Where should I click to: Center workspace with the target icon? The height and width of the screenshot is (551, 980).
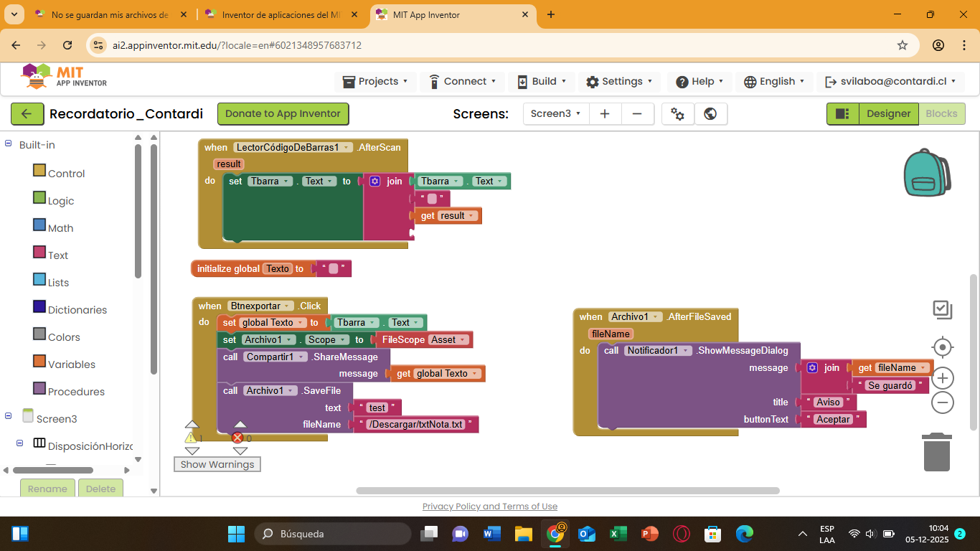coord(942,347)
